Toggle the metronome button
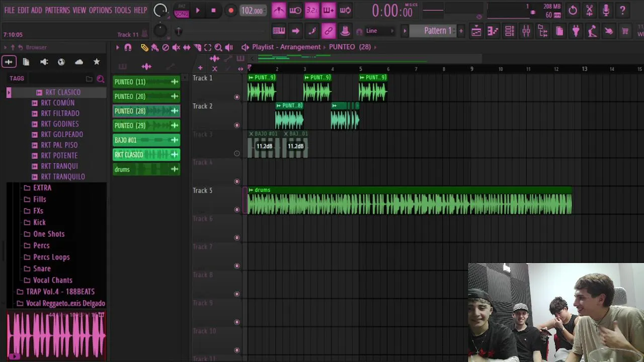The height and width of the screenshot is (362, 644). [x=279, y=10]
